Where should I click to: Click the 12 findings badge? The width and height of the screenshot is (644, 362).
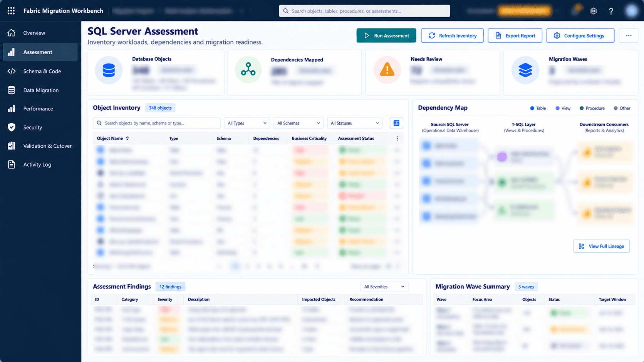tap(170, 287)
